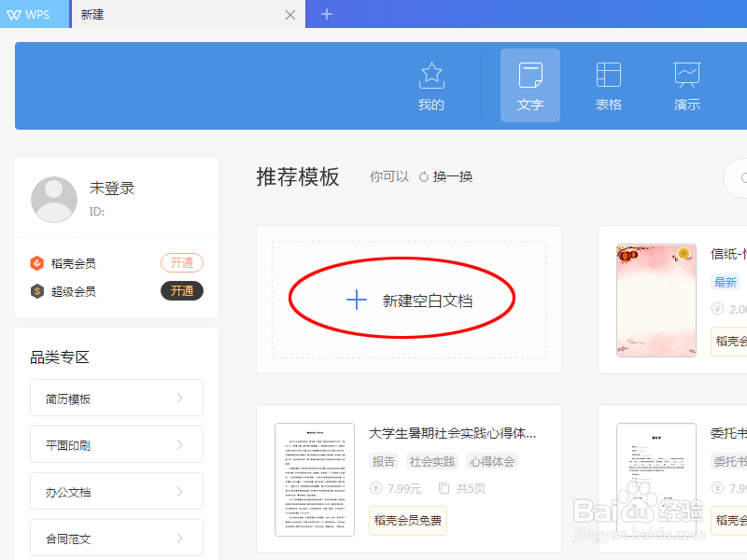This screenshot has width=747, height=560.
Task: Click the 社会实践 tag
Action: tap(432, 461)
